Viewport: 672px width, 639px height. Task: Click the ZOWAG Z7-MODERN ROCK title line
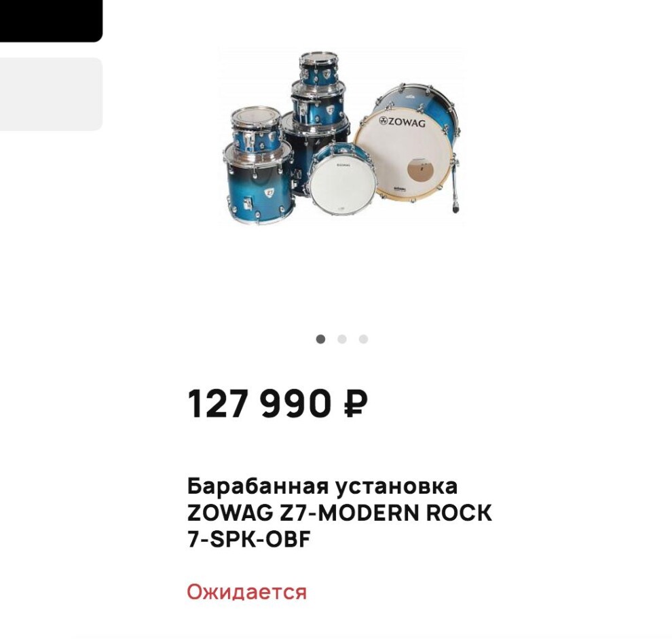(340, 513)
